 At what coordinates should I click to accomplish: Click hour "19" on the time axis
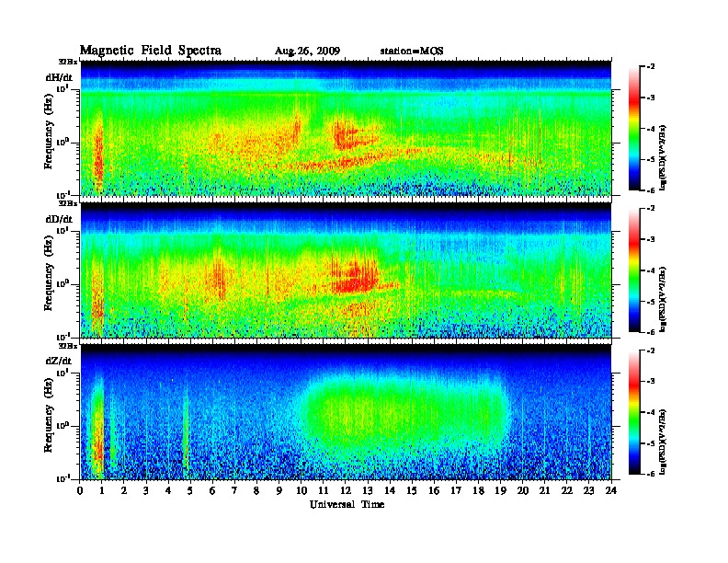pyautogui.click(x=500, y=491)
